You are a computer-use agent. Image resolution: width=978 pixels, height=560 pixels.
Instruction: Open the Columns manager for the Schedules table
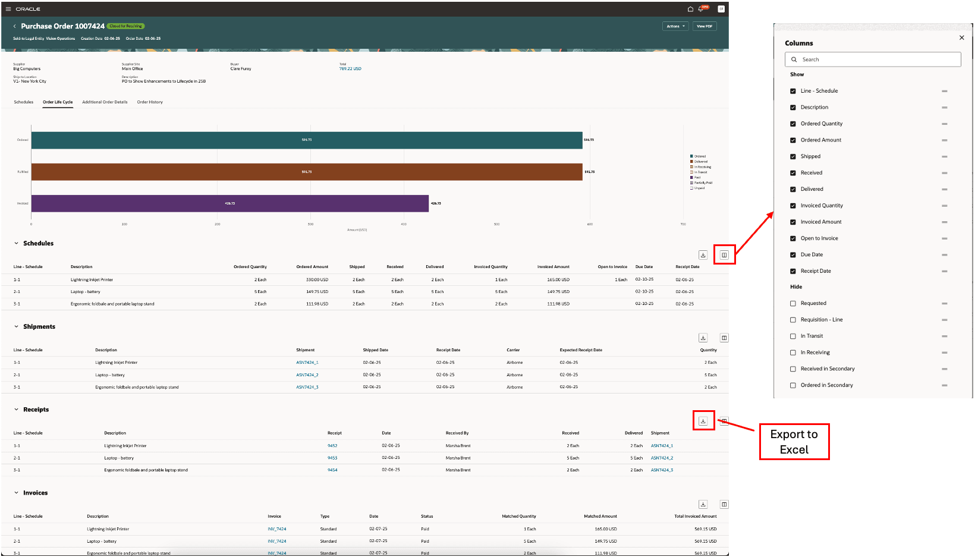tap(724, 254)
